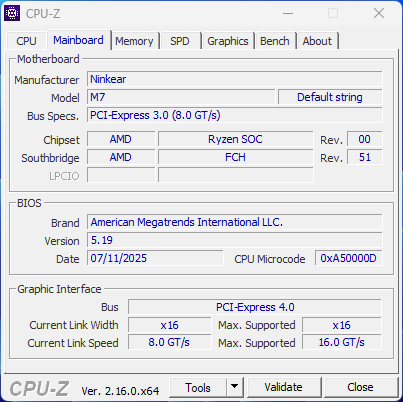Select the Mainboard tab

(79, 40)
